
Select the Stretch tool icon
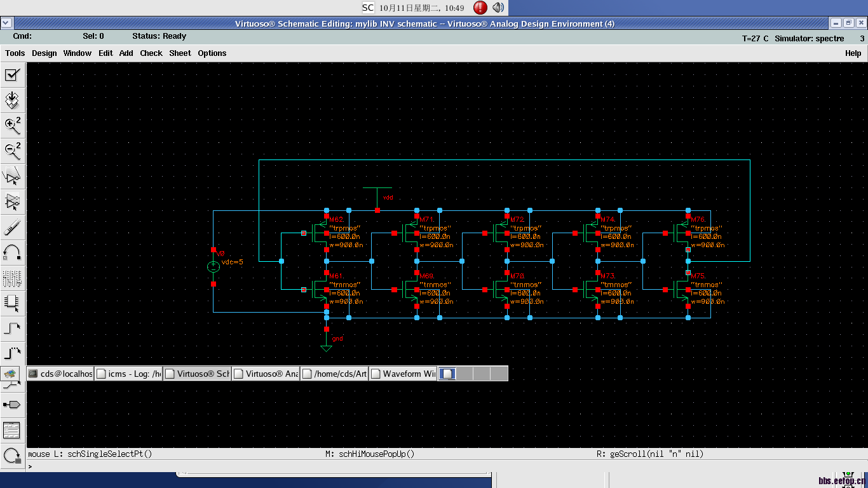(x=12, y=176)
